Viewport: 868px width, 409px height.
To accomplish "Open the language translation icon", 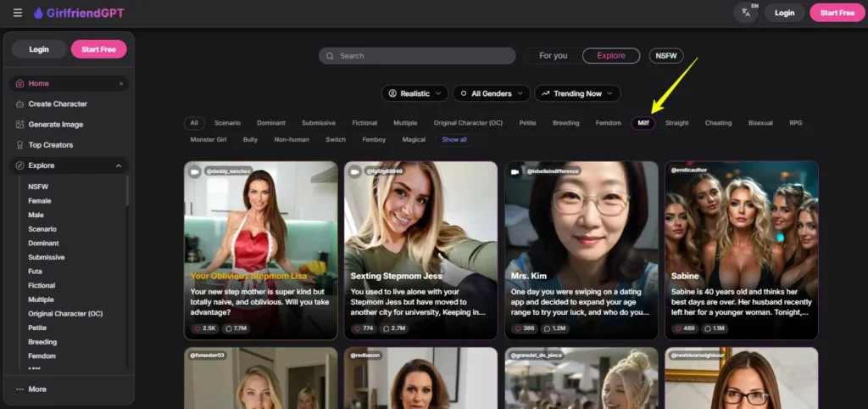I will pos(746,12).
